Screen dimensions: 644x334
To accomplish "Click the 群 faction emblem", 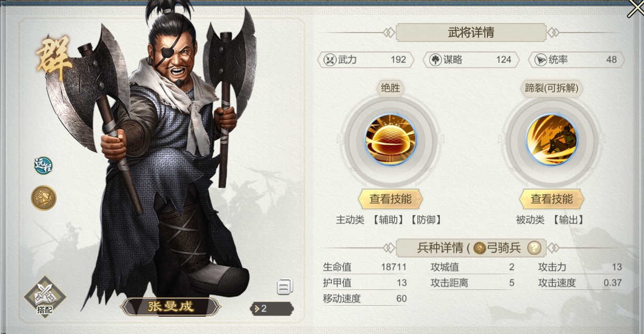I will (x=54, y=59).
